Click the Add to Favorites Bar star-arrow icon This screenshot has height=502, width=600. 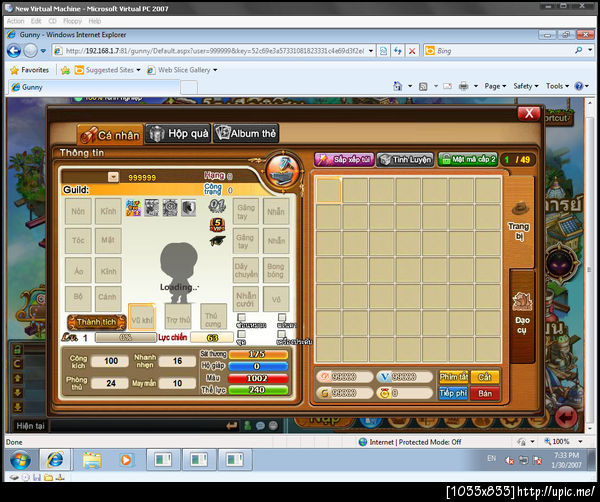[65, 70]
